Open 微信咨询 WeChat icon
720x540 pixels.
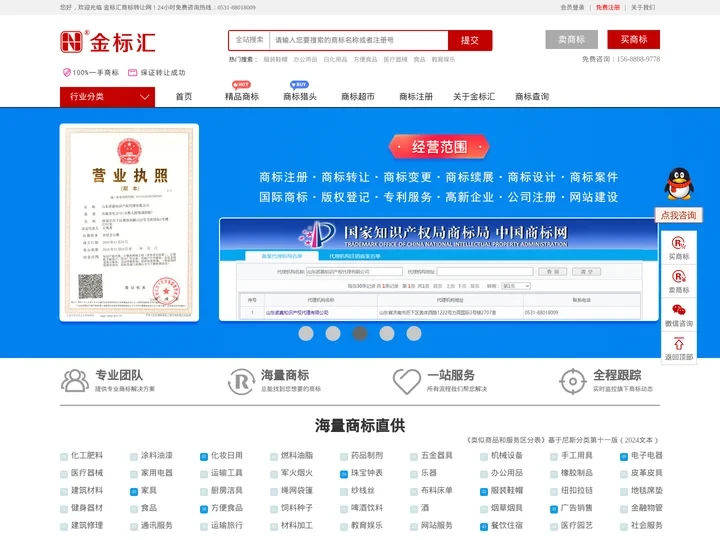(679, 310)
